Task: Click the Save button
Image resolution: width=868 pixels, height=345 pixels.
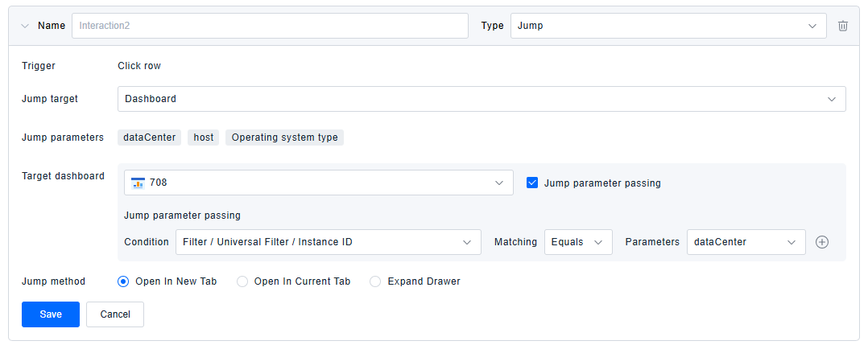Action: pos(51,314)
